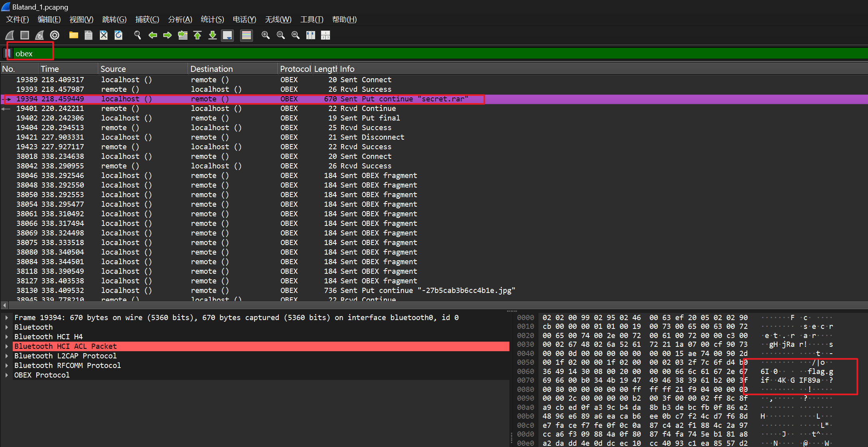The image size is (868, 447).
Task: Open the 统计(S) statistics menu
Action: 212,19
